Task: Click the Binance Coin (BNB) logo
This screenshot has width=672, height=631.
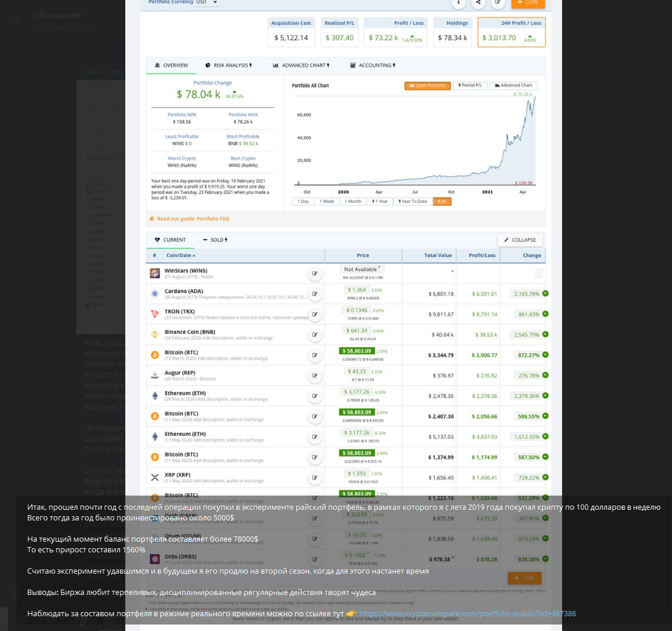Action: tap(155, 335)
